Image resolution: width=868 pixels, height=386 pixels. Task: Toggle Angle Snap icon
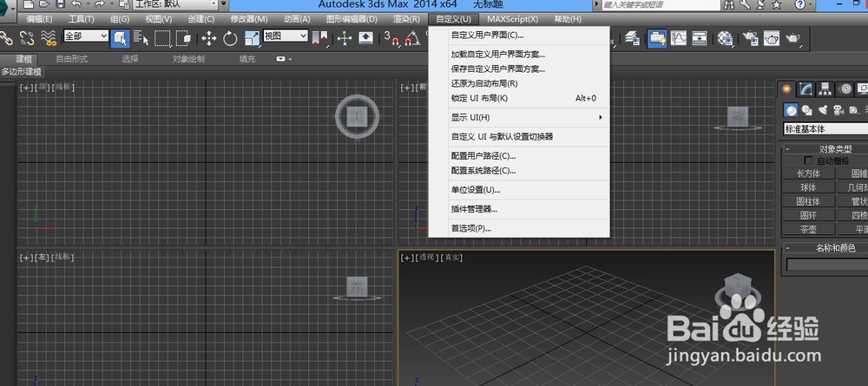(x=411, y=38)
